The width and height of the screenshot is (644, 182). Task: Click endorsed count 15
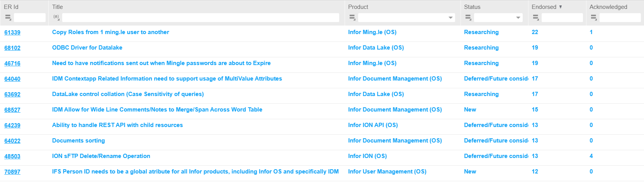pos(535,110)
